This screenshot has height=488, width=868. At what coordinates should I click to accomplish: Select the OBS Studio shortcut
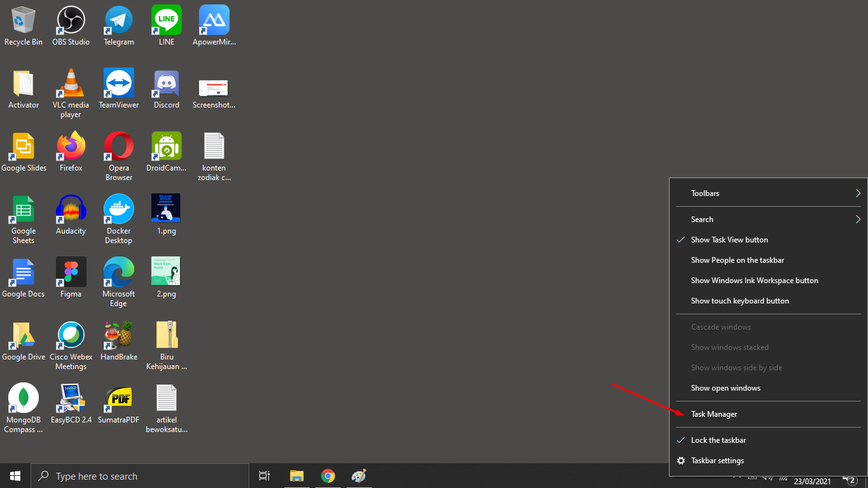[71, 25]
